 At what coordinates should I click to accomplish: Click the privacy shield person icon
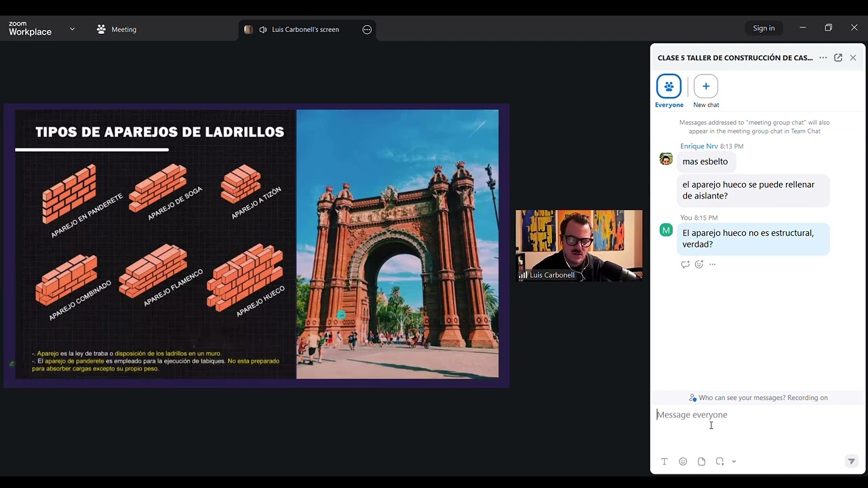click(x=692, y=398)
